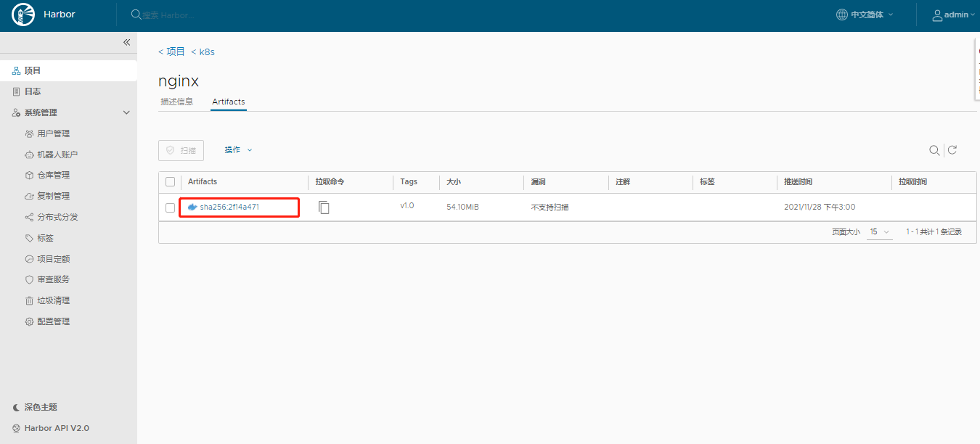Viewport: 980px width, 444px height.
Task: Click the 项目定额 gauge icon
Action: (29, 259)
